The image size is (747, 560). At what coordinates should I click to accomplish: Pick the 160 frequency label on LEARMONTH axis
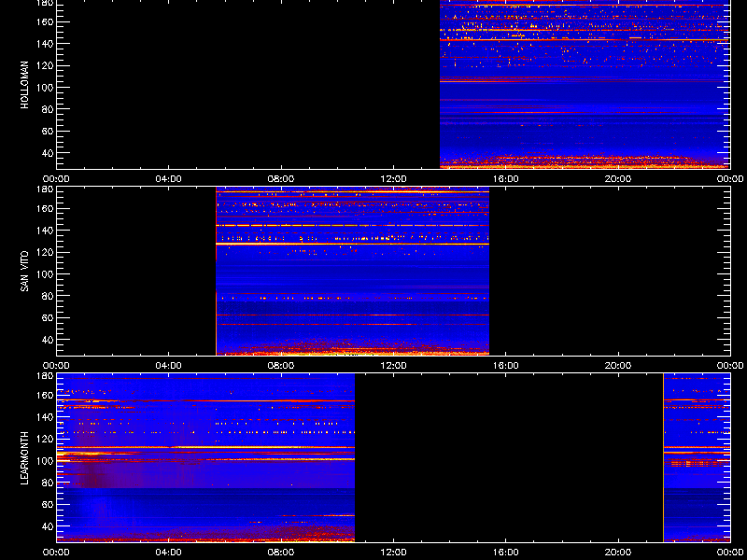point(45,395)
